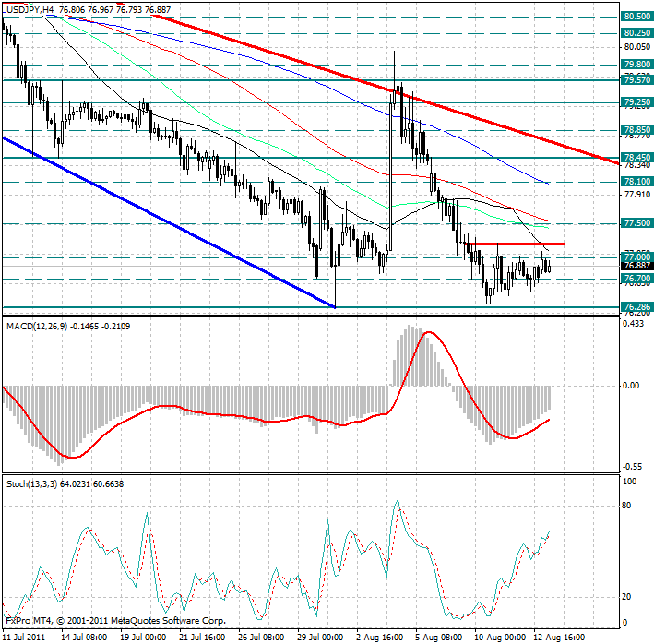Select the 80.250 price level label
The width and height of the screenshot is (654, 644).
pos(636,33)
